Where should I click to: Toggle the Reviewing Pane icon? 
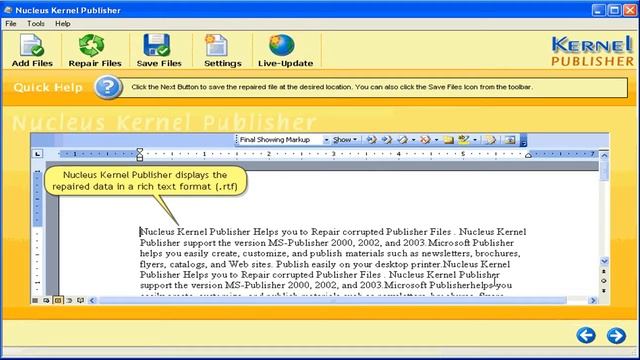click(x=510, y=140)
